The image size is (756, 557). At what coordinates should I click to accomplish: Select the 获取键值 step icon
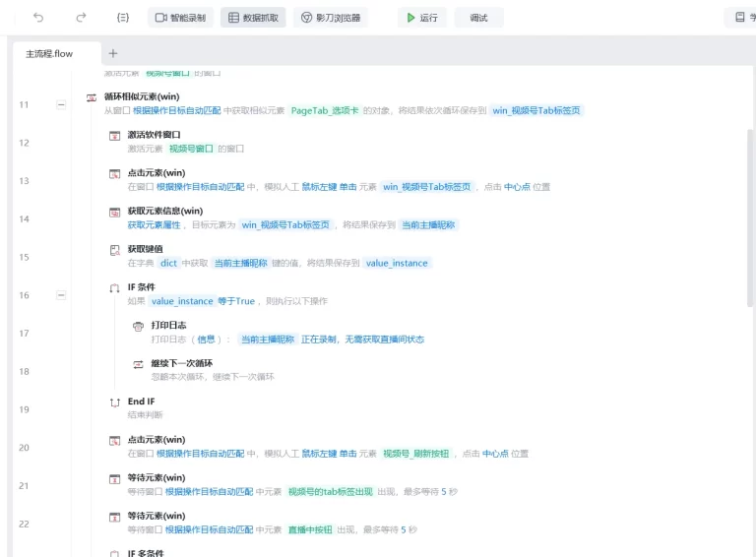[115, 250]
